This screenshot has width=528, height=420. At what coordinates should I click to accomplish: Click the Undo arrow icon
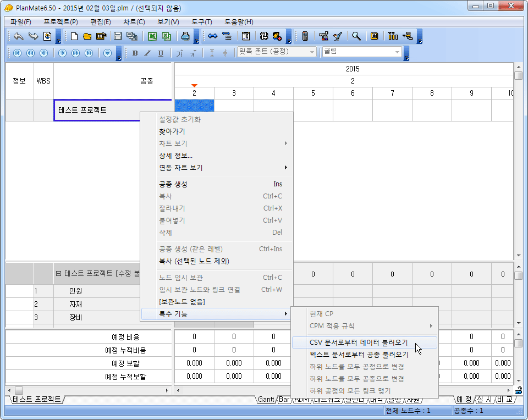pyautogui.click(x=18, y=36)
